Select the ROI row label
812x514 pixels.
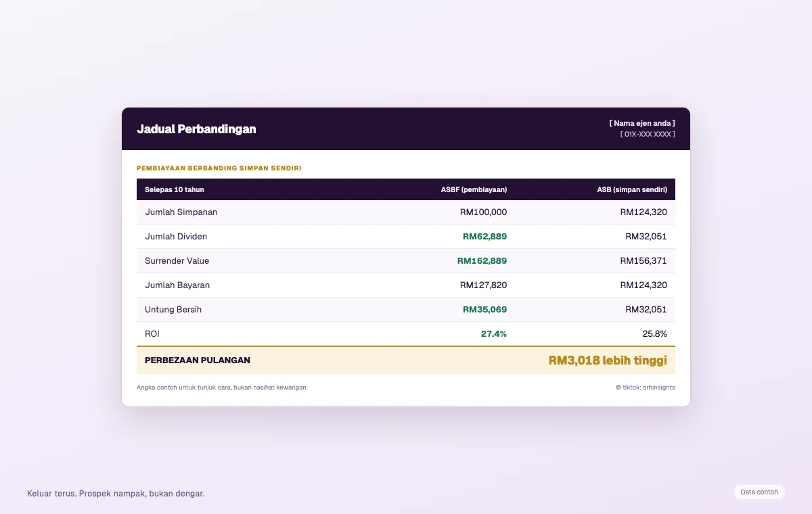pyautogui.click(x=152, y=333)
